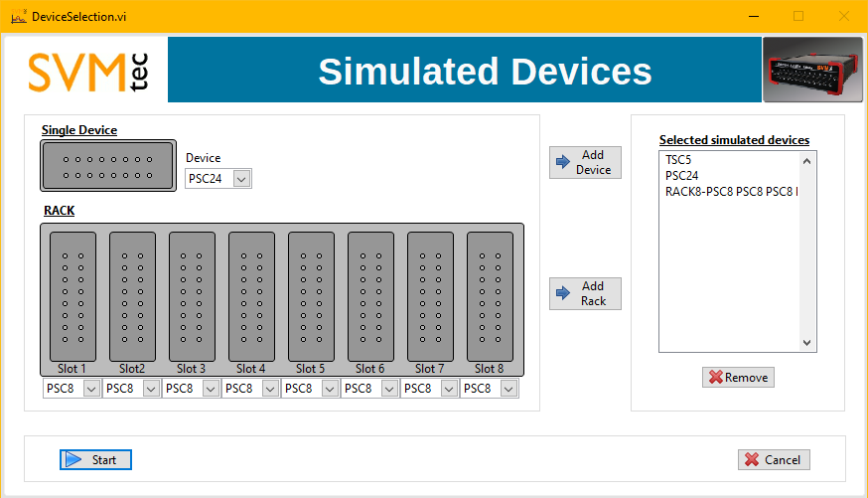Click the Slot2 module graphic
The image size is (868, 498).
[x=132, y=296]
